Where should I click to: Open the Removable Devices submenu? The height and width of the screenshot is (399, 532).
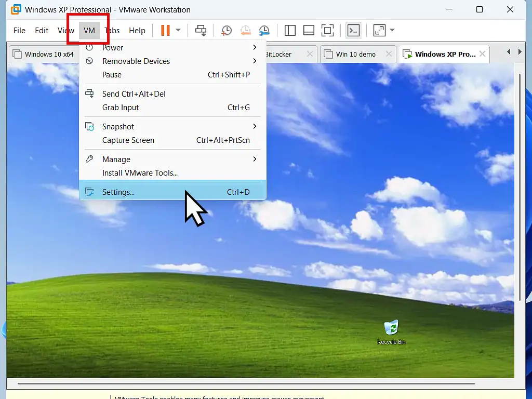point(172,61)
